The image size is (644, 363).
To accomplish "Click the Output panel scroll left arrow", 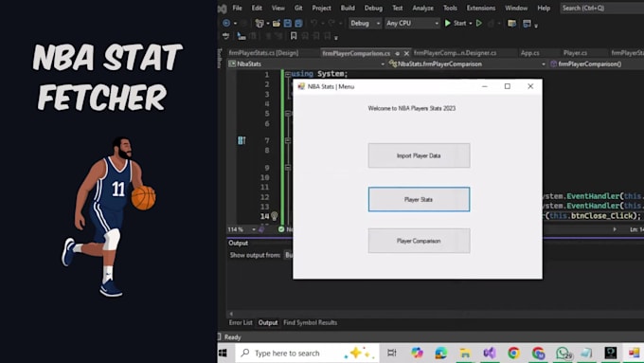I will coord(231,314).
